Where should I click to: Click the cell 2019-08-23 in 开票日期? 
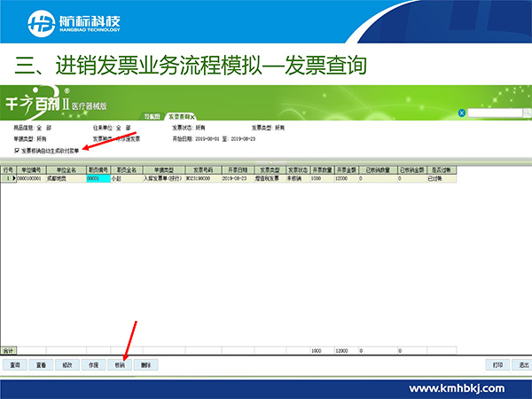pyautogui.click(x=238, y=178)
